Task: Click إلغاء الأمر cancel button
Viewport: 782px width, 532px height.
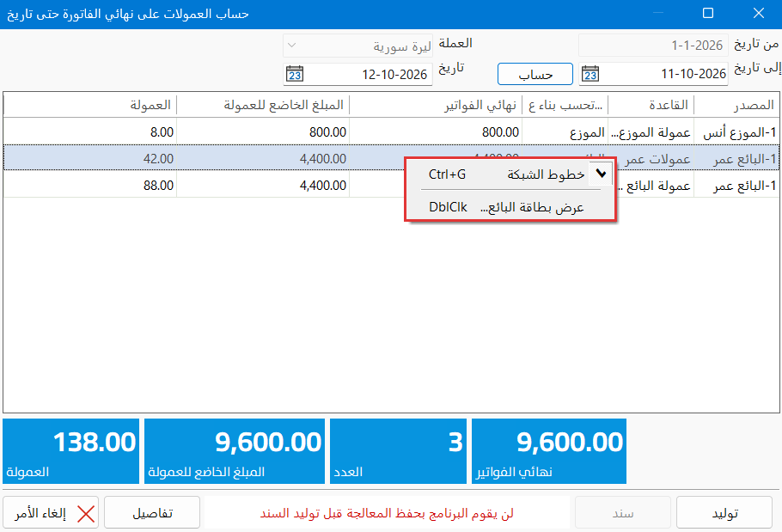Action: click(x=51, y=512)
